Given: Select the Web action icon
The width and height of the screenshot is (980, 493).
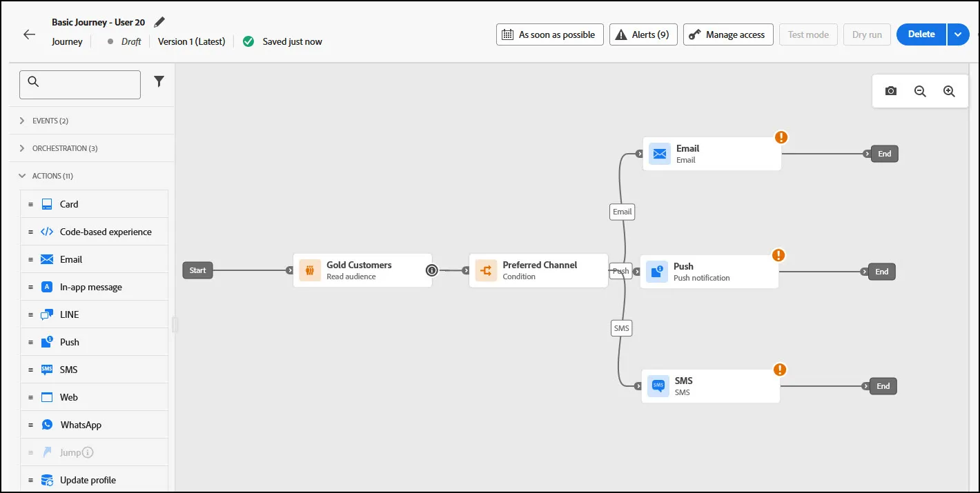Looking at the screenshot, I should 47,397.
